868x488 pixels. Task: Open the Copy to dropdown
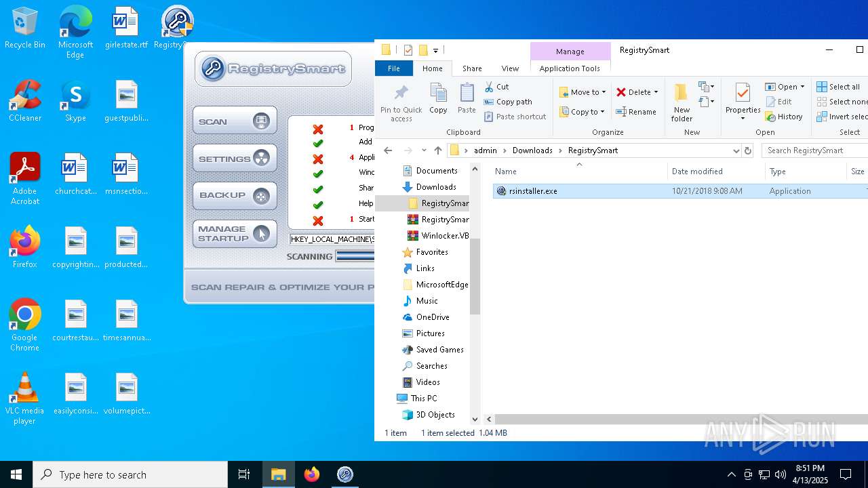582,112
